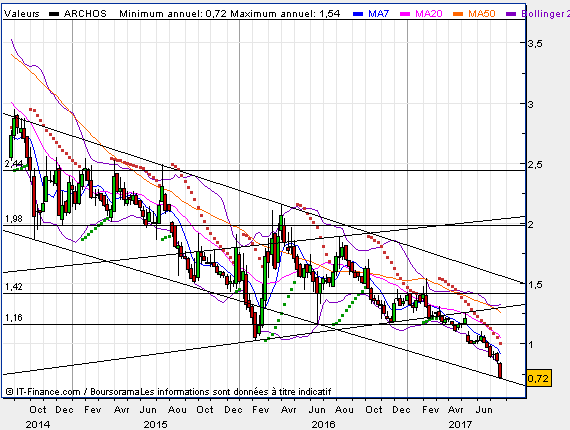
Task: Click the Jun label above 2016
Action: [x=317, y=410]
